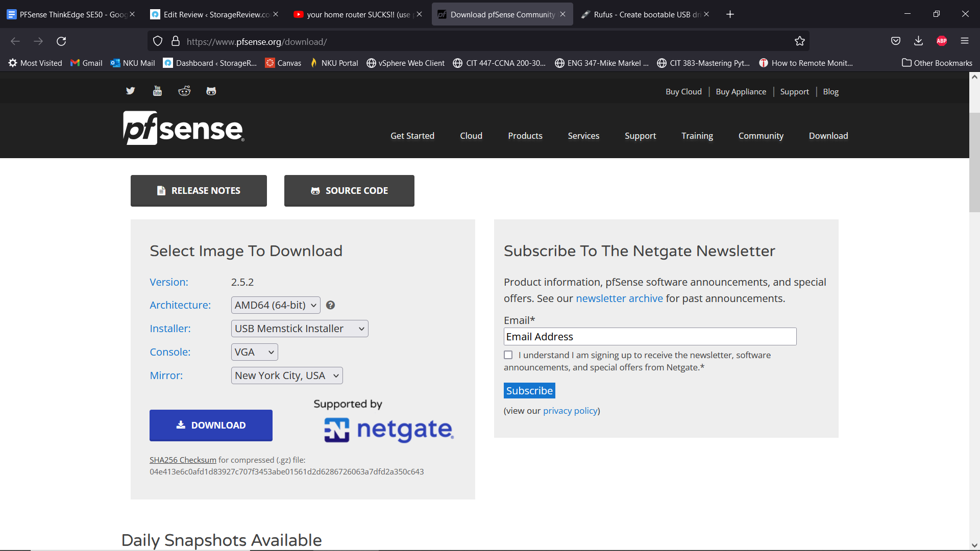Image resolution: width=980 pixels, height=551 pixels.
Task: Close the Download pfSense Community tab
Action: (562, 14)
